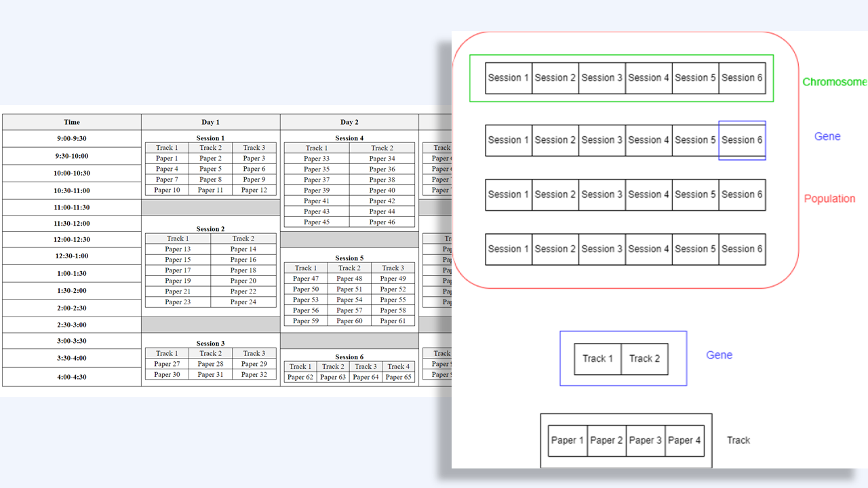The height and width of the screenshot is (488, 868).
Task: Click the Paper 32 cell
Action: (254, 375)
